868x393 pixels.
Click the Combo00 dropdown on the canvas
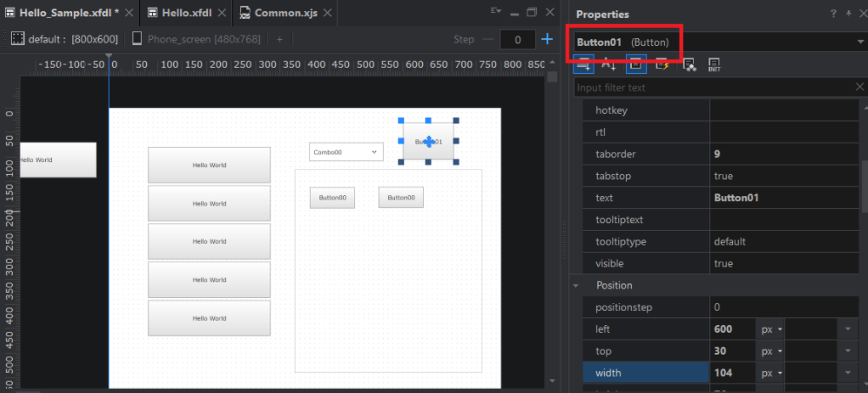346,152
